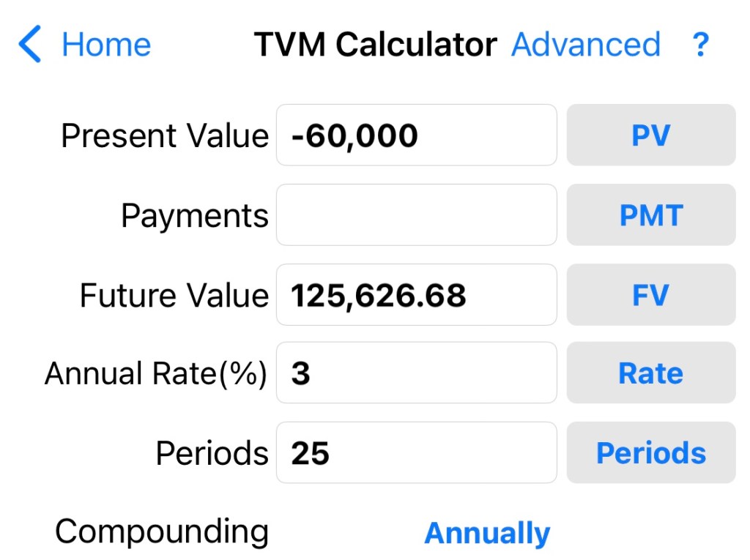Edit the Future Value field showing 125,626.68
750x560 pixels.
tap(416, 295)
